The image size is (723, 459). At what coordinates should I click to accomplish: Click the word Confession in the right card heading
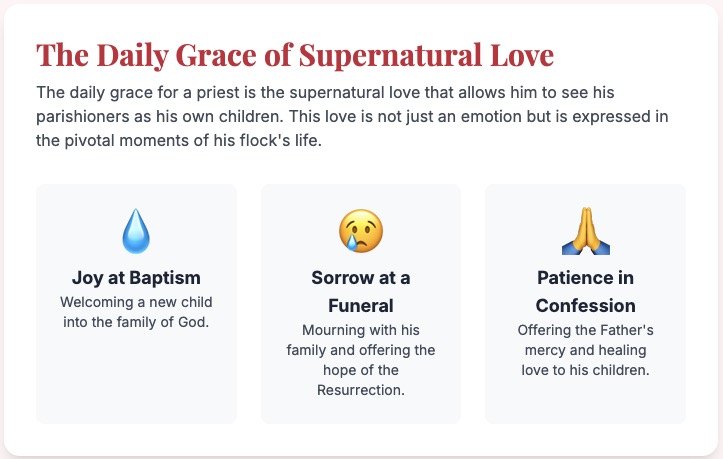pos(585,305)
